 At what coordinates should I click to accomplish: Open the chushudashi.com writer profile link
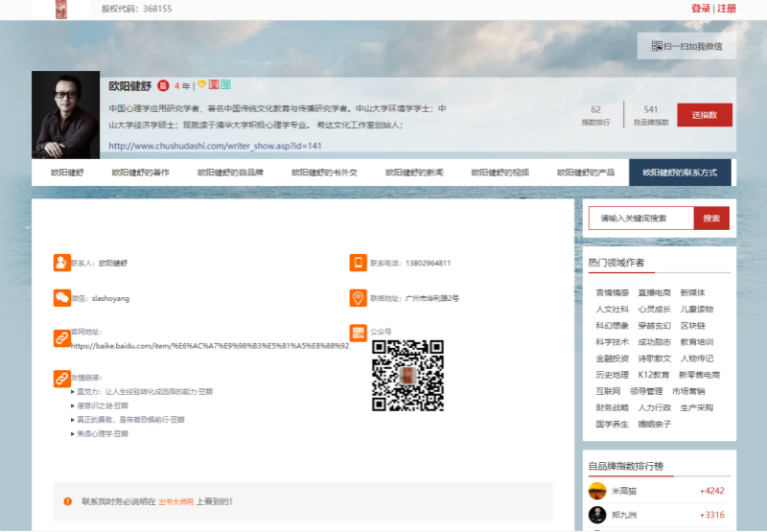[215, 146]
